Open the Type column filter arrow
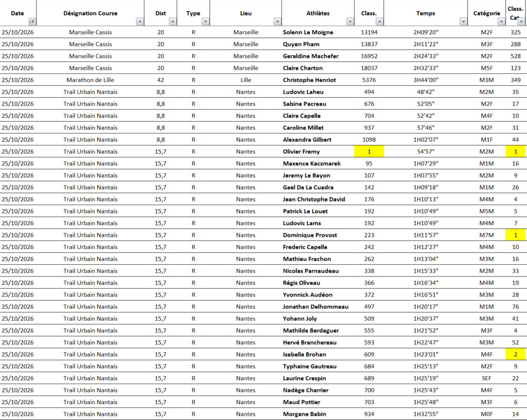Viewport: 527px width, 420px height. tap(205, 21)
